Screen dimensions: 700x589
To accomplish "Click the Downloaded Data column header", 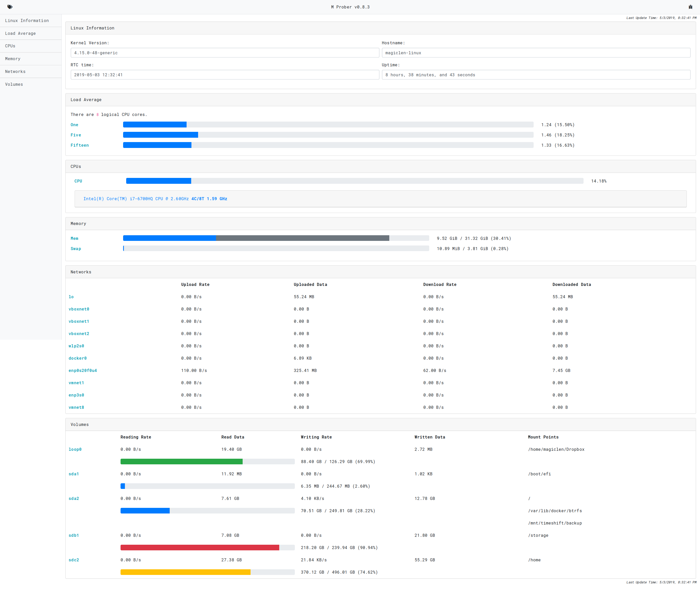I will click(x=572, y=284).
